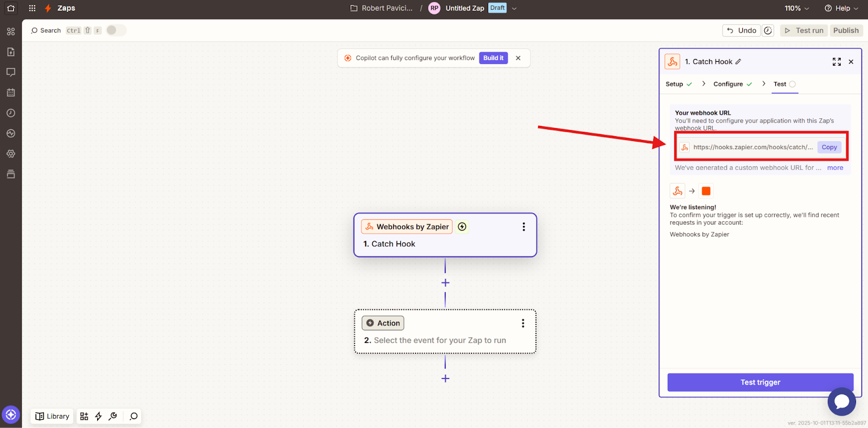Open three-dot menu on Catch Hook step

click(x=524, y=227)
